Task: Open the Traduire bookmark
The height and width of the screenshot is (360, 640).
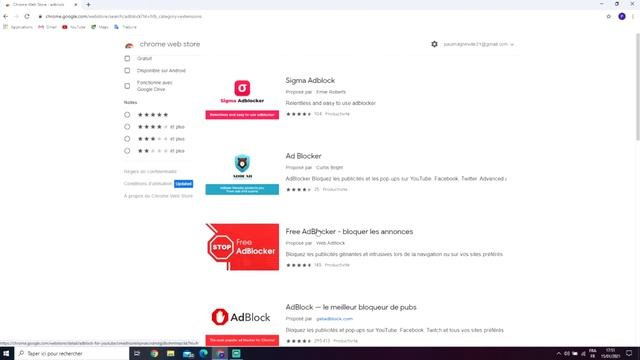Action: (x=125, y=27)
